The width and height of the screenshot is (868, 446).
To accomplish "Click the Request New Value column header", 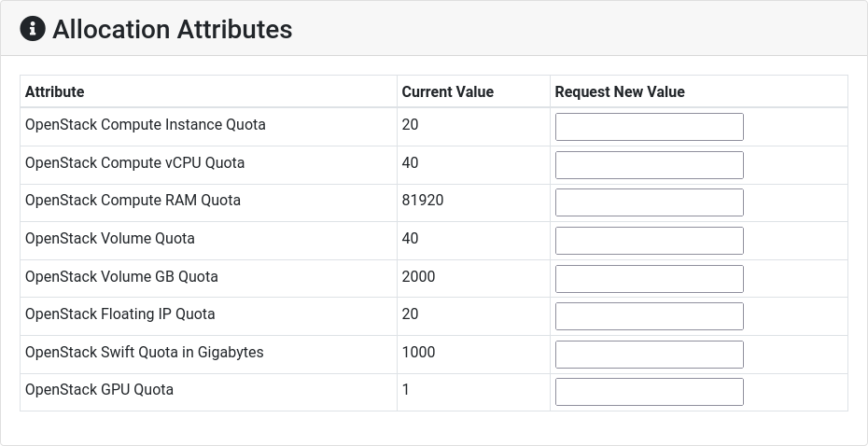I will click(x=620, y=91).
